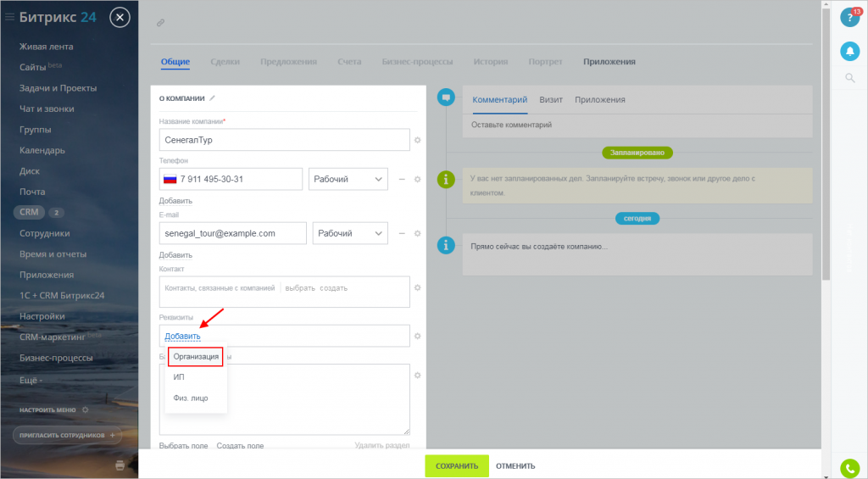Choose ИП in the requisites menu
The height and width of the screenshot is (479, 868).
click(x=179, y=377)
